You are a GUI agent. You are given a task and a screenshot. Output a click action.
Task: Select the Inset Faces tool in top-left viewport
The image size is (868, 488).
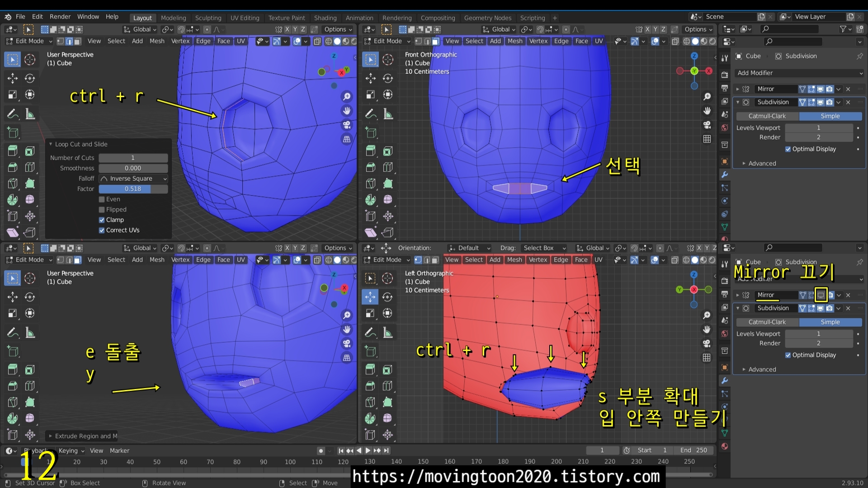click(x=30, y=151)
